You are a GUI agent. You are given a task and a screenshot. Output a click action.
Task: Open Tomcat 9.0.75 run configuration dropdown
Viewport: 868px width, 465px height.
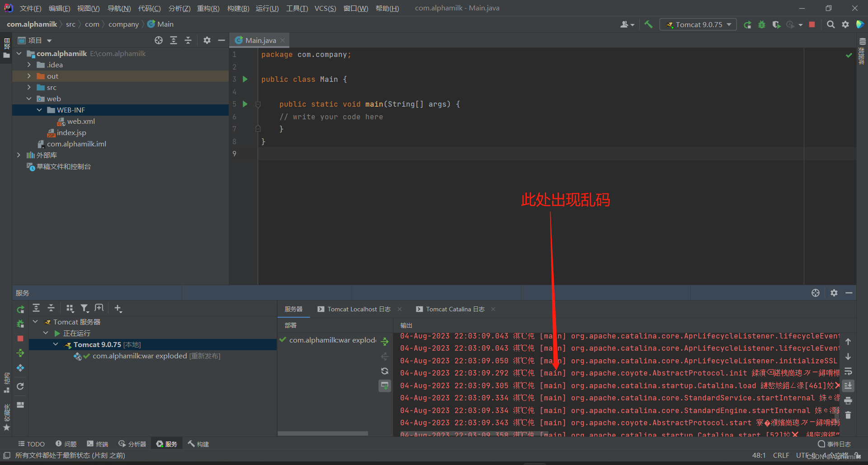pyautogui.click(x=698, y=24)
